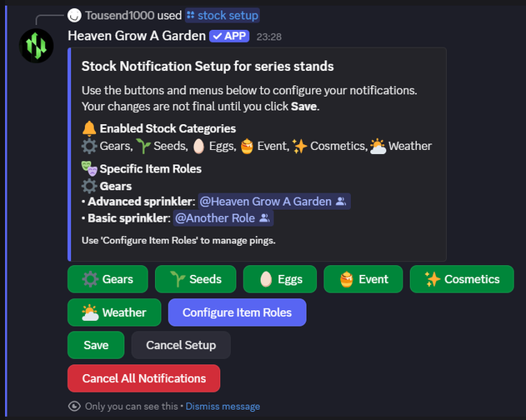This screenshot has height=420, width=526.
Task: Save the notification setup
Action: 96,345
